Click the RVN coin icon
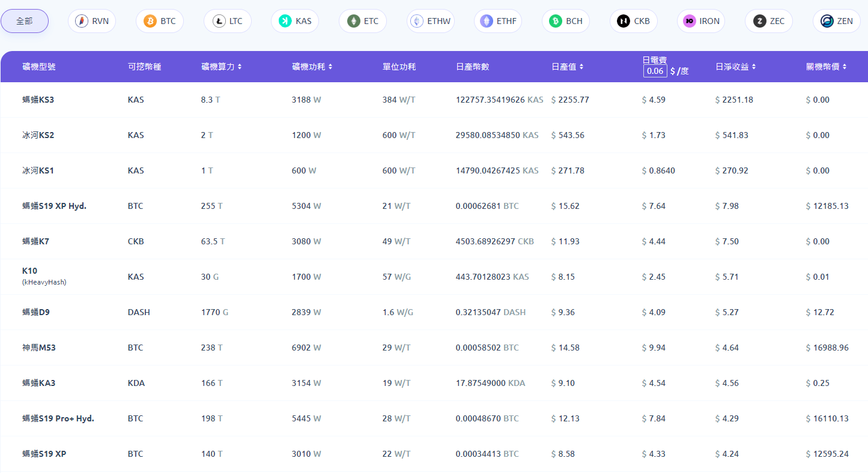 [82, 22]
